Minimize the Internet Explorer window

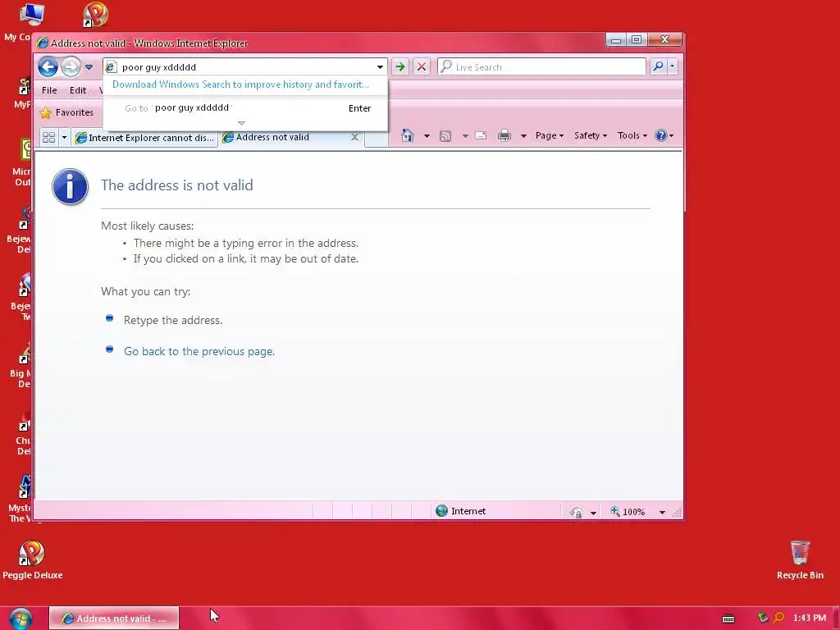pos(616,39)
